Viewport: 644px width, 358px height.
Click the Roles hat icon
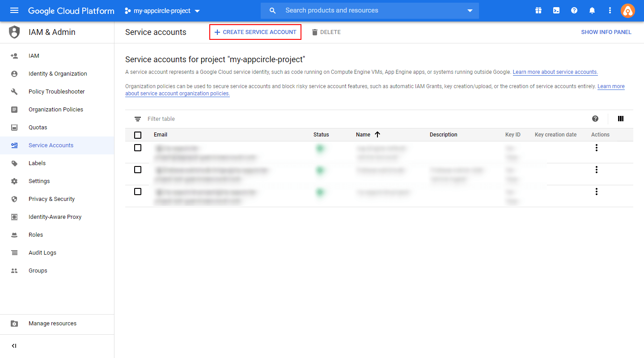(x=14, y=235)
